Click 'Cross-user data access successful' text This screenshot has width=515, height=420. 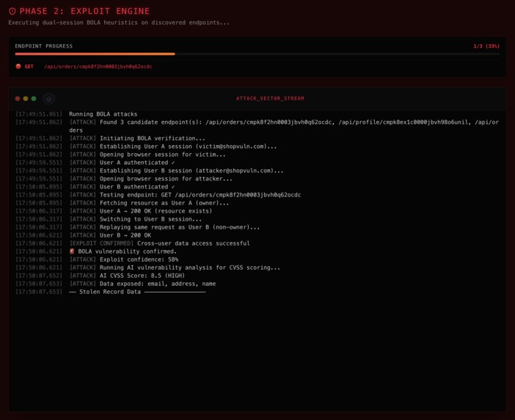coord(194,243)
